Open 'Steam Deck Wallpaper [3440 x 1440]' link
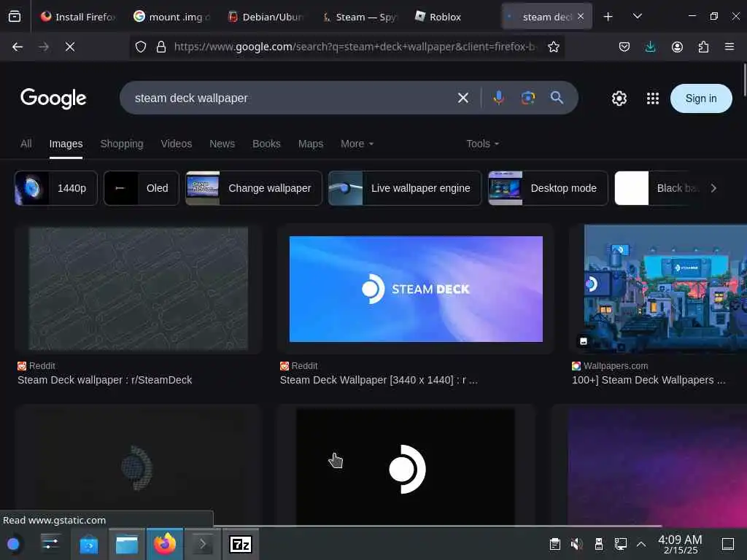Screen dimensions: 747x560 [379, 380]
